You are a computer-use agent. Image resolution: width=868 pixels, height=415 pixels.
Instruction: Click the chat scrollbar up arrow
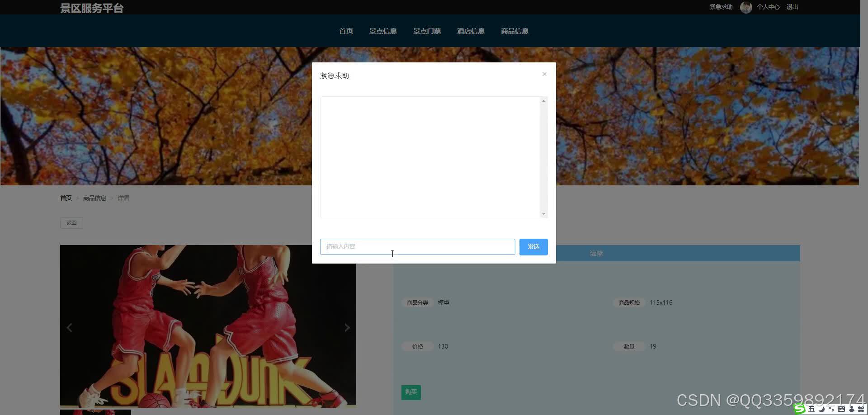pyautogui.click(x=543, y=101)
